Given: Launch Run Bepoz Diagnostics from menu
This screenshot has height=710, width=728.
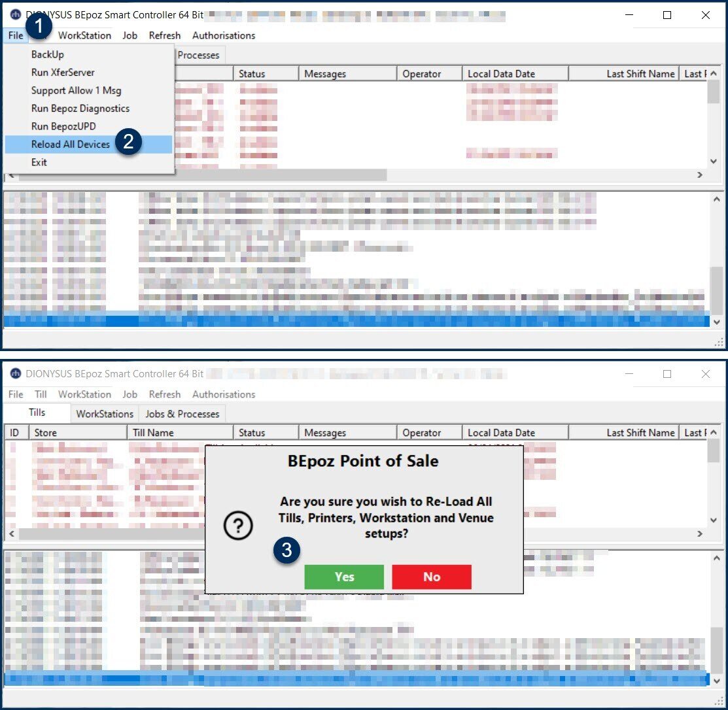Looking at the screenshot, I should pos(80,109).
